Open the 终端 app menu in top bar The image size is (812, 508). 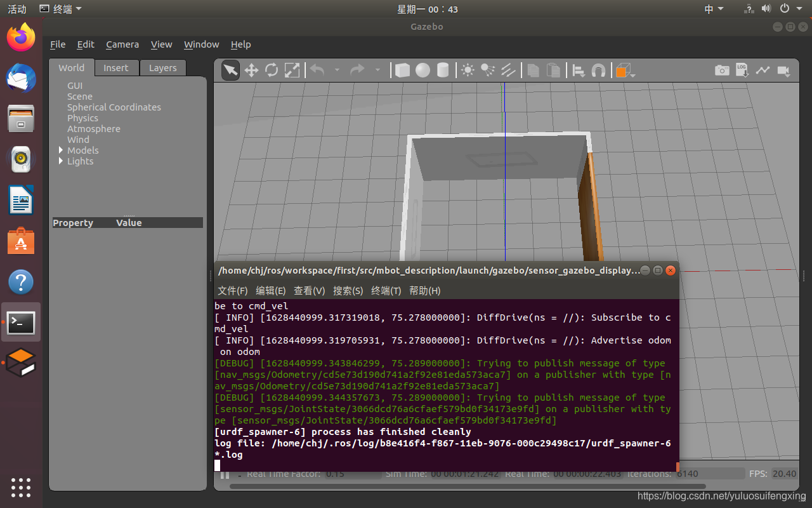tap(61, 9)
